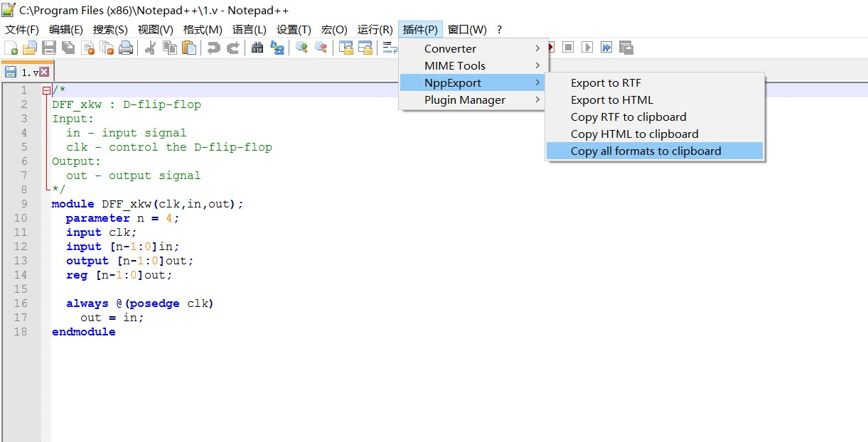Expand the MIME Tools submenu
868x442 pixels.
coord(473,65)
